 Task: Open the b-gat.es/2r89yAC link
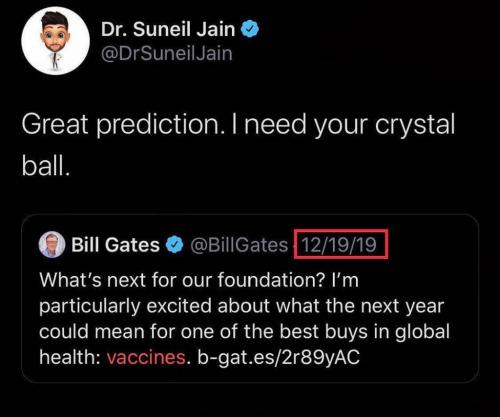(279, 357)
